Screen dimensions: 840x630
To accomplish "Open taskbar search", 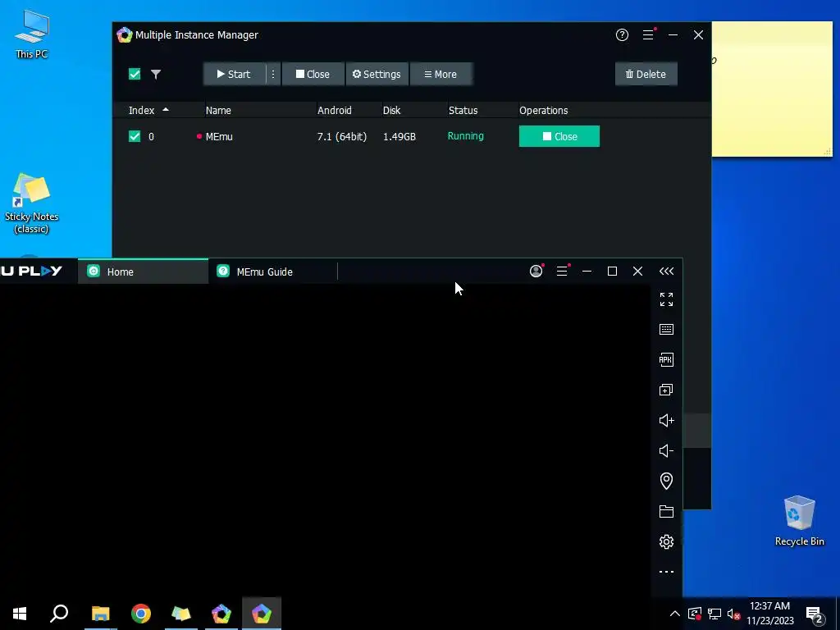I will (x=59, y=614).
